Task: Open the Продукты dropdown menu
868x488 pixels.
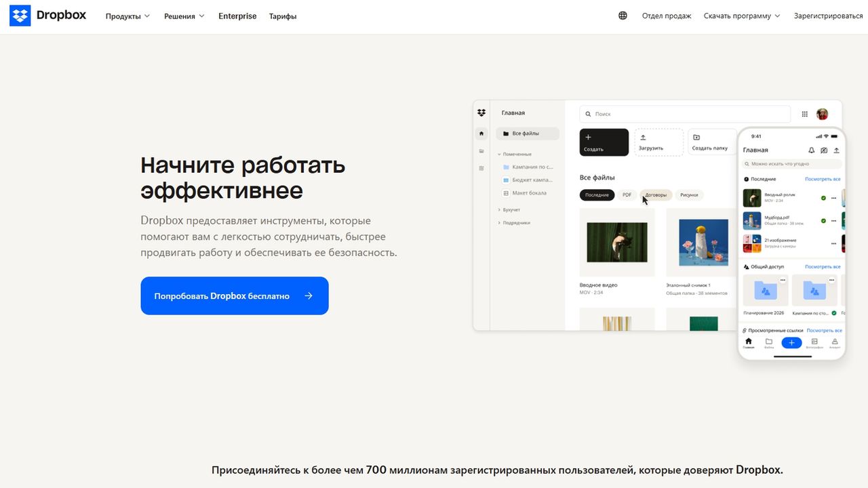Action: 127,16
